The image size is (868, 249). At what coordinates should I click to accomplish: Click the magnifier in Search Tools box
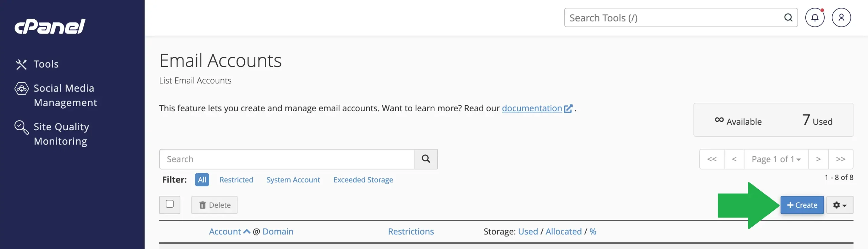tap(788, 18)
